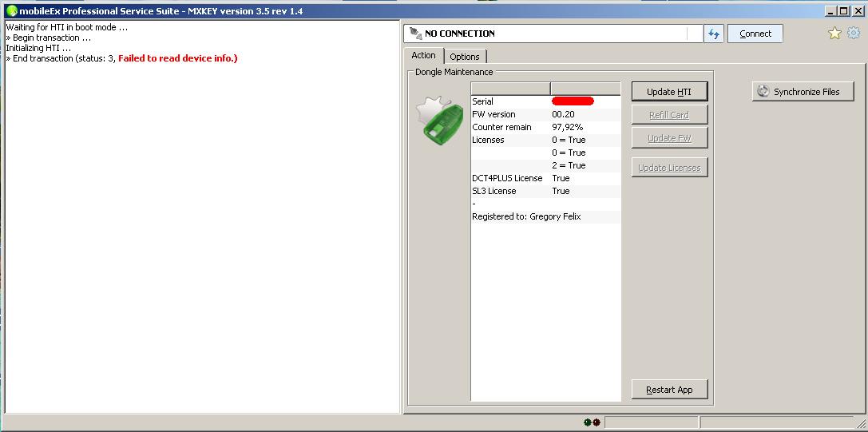Open the NO CONNECTION dropdown field
This screenshot has width=868, height=432.
pyautogui.click(x=553, y=34)
